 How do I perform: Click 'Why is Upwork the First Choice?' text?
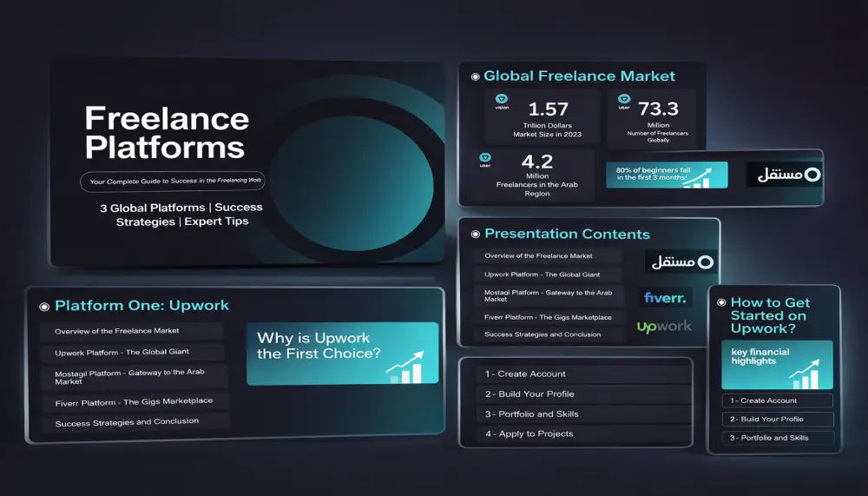click(x=319, y=346)
